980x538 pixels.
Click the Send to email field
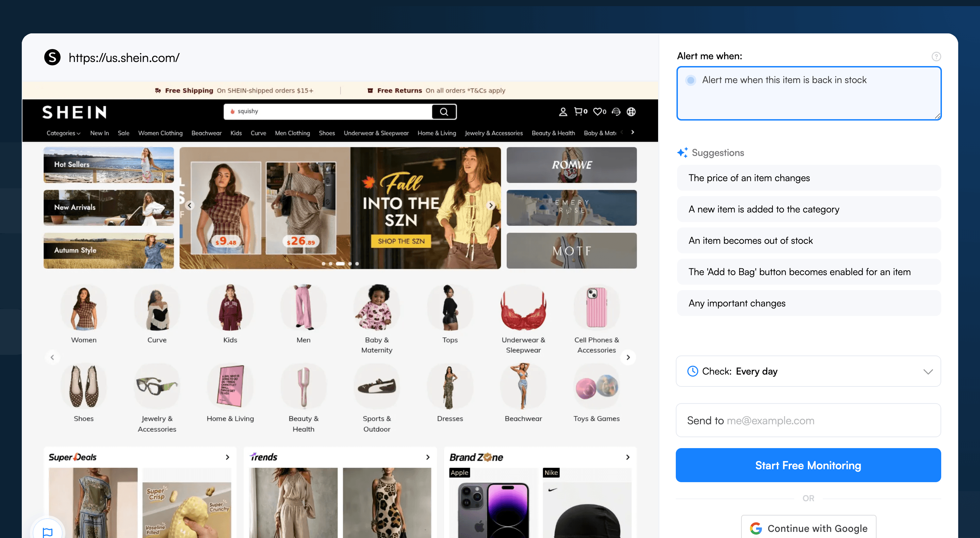click(808, 420)
